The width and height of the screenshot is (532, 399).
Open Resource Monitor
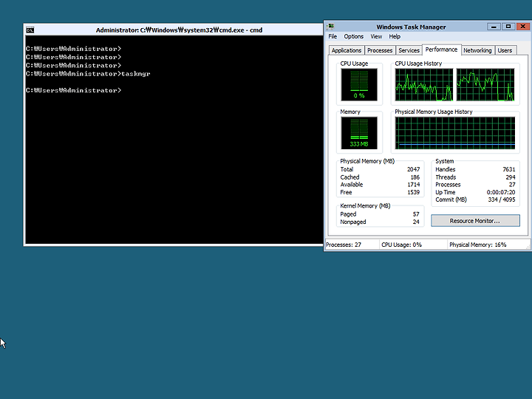click(x=475, y=221)
